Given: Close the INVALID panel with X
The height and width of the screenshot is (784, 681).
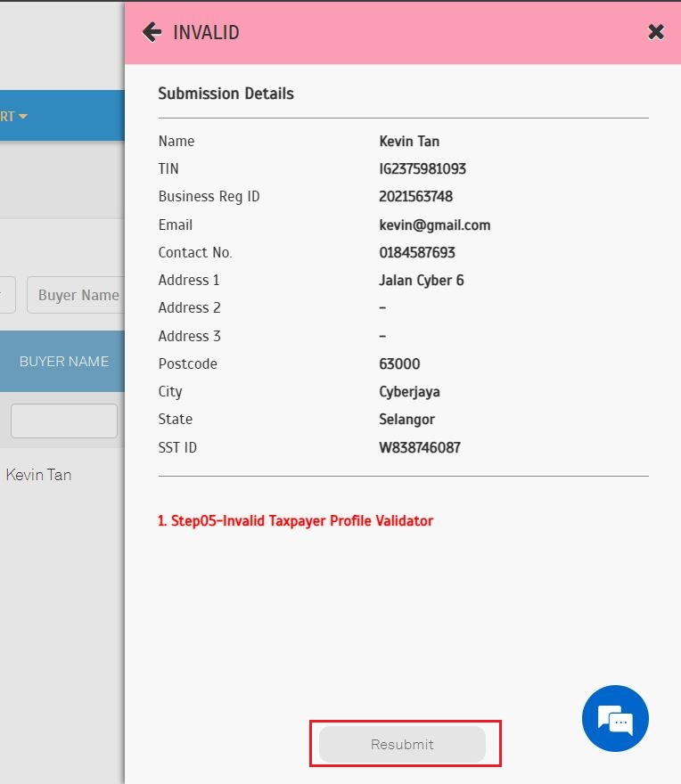Looking at the screenshot, I should (x=656, y=33).
